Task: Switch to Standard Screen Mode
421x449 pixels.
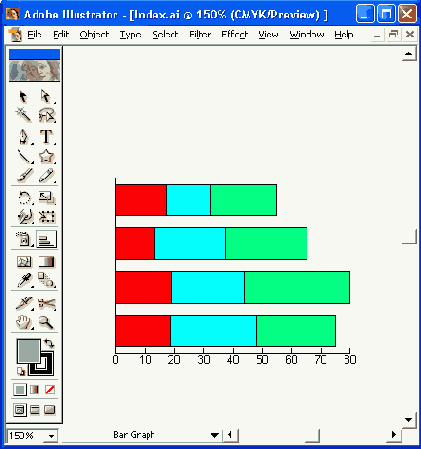Action: 20,410
